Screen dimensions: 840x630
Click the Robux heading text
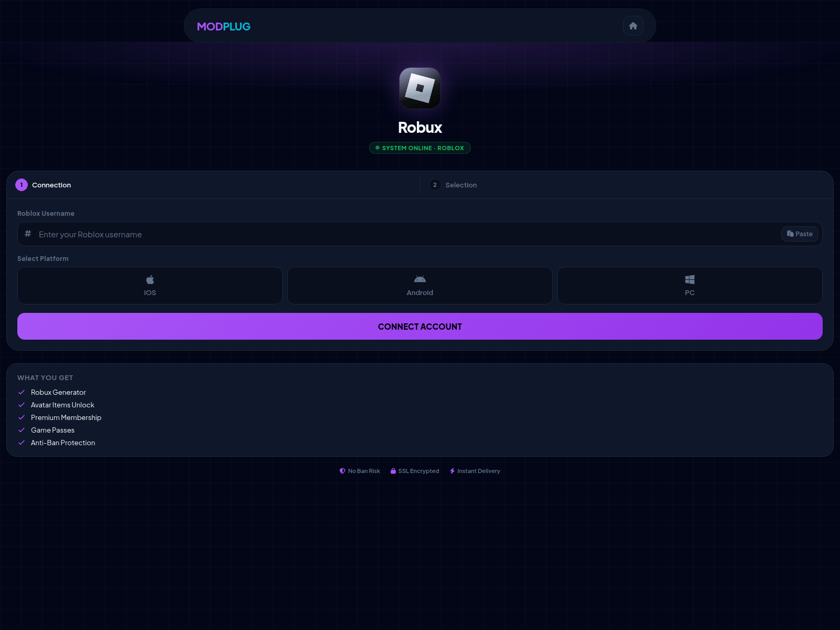420,128
